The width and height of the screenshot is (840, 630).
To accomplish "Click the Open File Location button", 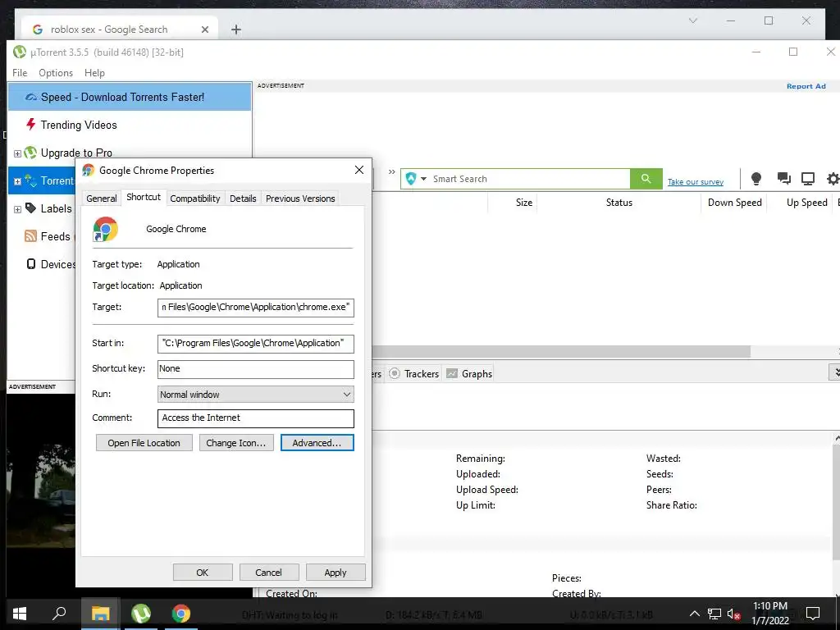I will (144, 443).
